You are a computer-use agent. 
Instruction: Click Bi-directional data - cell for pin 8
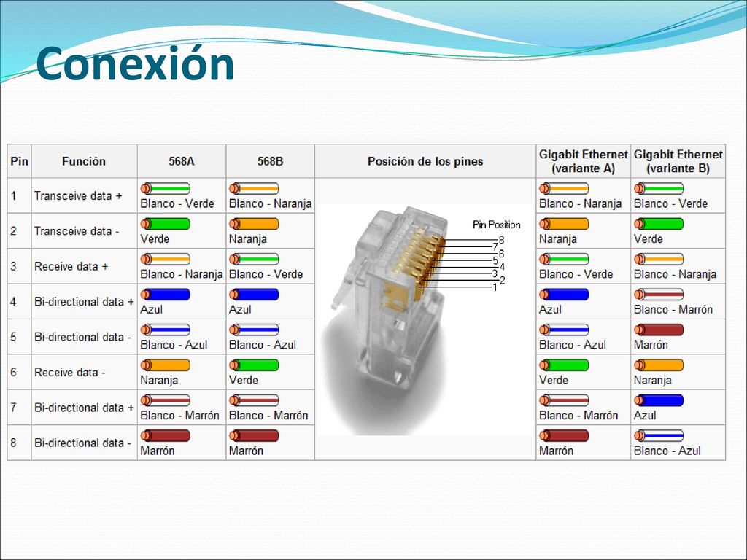(x=84, y=443)
